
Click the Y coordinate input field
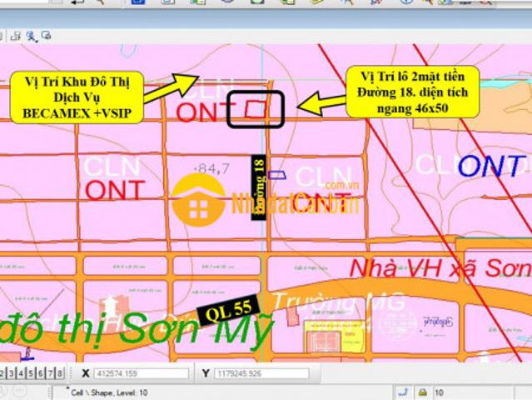pyautogui.click(x=261, y=374)
